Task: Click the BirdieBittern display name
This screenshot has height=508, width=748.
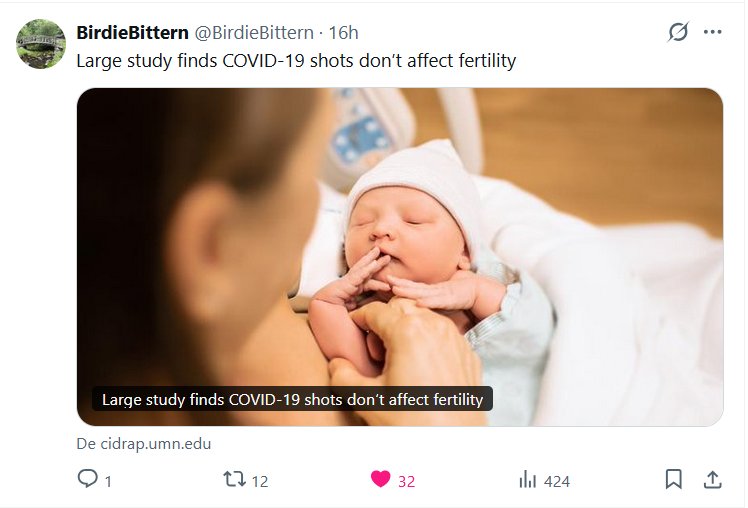Action: 132,33
